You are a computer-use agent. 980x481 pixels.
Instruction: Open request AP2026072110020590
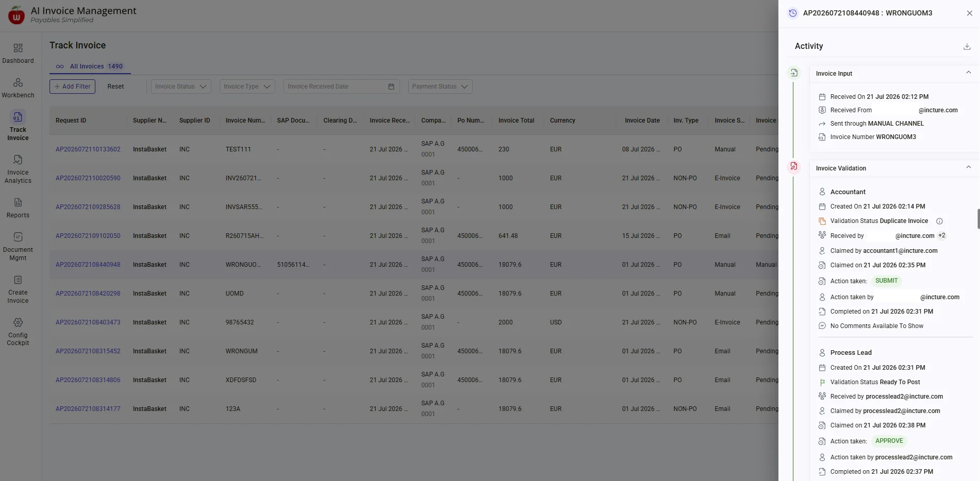(88, 178)
